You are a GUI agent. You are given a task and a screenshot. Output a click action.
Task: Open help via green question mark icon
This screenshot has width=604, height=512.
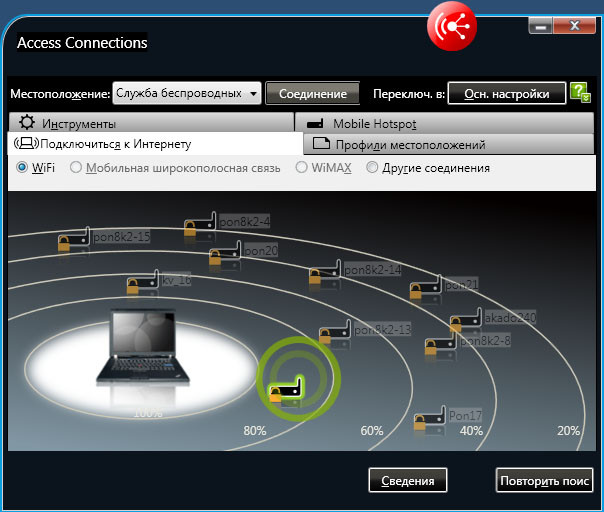point(580,93)
